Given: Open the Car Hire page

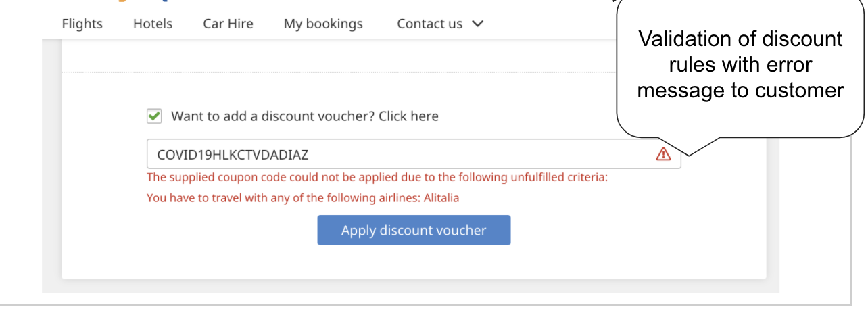Looking at the screenshot, I should click(x=228, y=24).
